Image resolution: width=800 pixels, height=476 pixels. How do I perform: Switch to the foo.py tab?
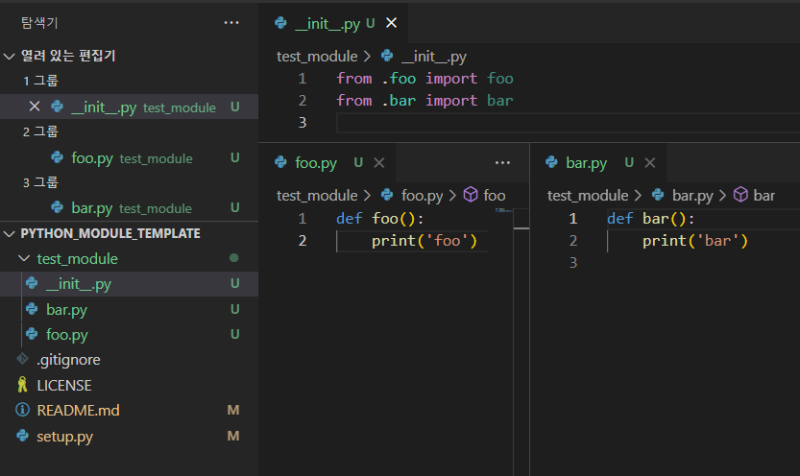(x=316, y=163)
